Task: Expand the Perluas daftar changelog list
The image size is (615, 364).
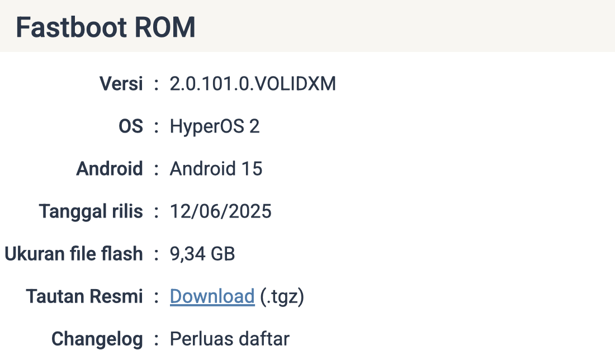Action: (x=229, y=339)
